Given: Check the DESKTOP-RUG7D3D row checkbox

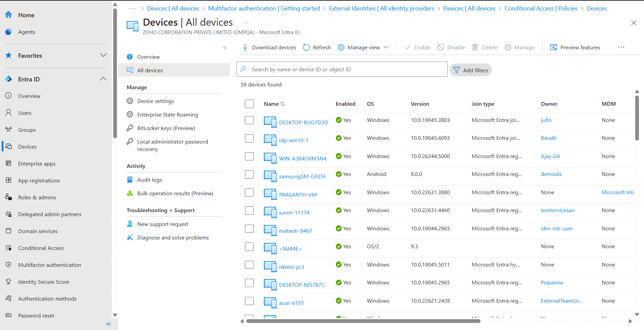Looking at the screenshot, I should click(249, 120).
